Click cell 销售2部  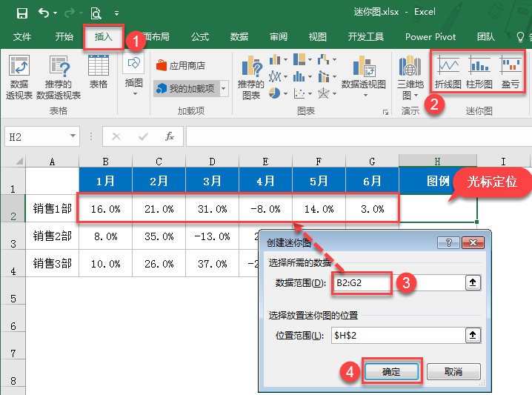(x=53, y=236)
